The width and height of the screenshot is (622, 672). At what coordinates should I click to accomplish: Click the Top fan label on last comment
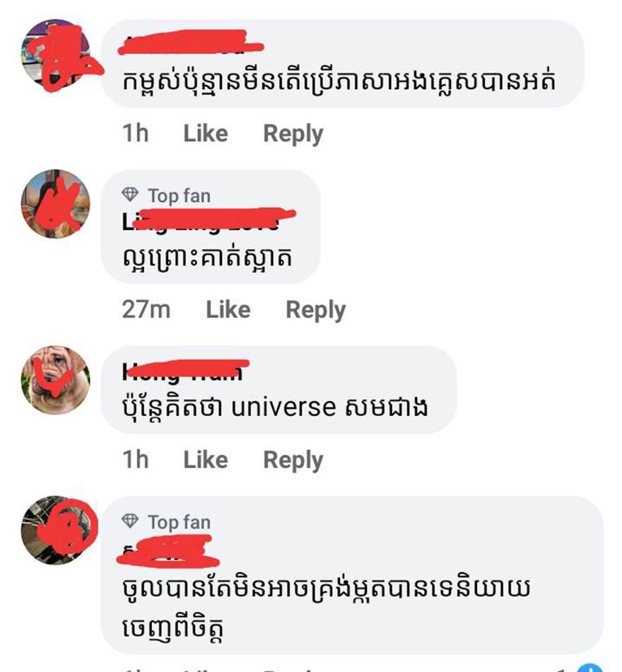[x=179, y=522]
